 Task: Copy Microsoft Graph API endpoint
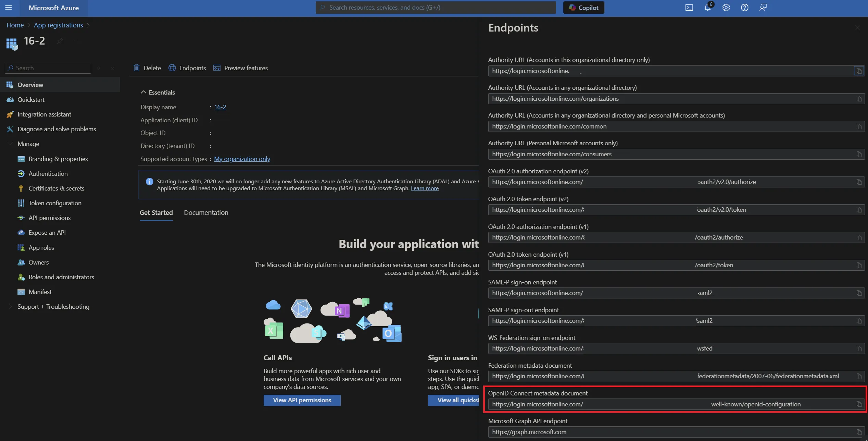click(859, 432)
